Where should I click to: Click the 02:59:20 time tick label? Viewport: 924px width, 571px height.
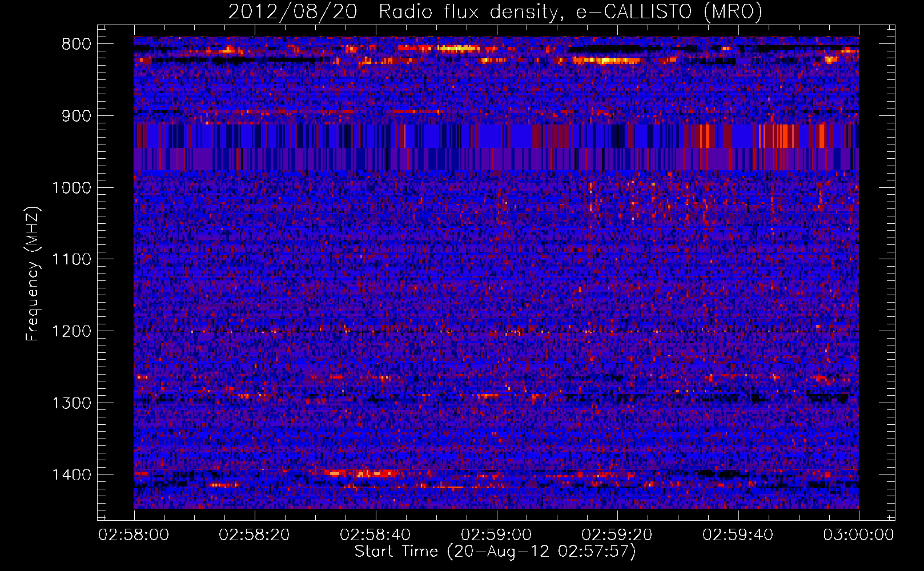(x=617, y=535)
